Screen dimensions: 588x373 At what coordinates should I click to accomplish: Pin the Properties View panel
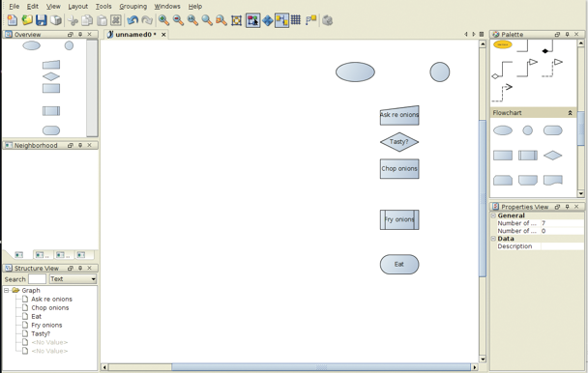(x=567, y=207)
